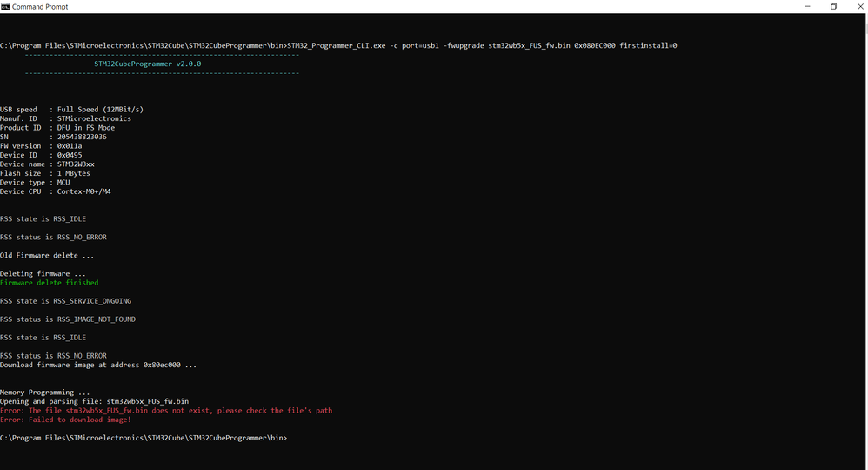This screenshot has width=868, height=470.
Task: Click the Opening and parsing file line
Action: (x=94, y=401)
